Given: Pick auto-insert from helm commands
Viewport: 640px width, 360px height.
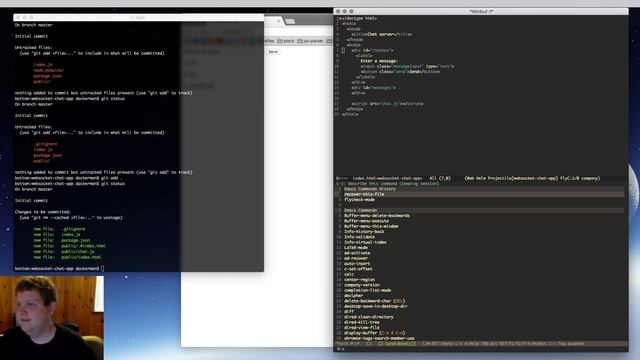Looking at the screenshot, I should (x=357, y=263).
